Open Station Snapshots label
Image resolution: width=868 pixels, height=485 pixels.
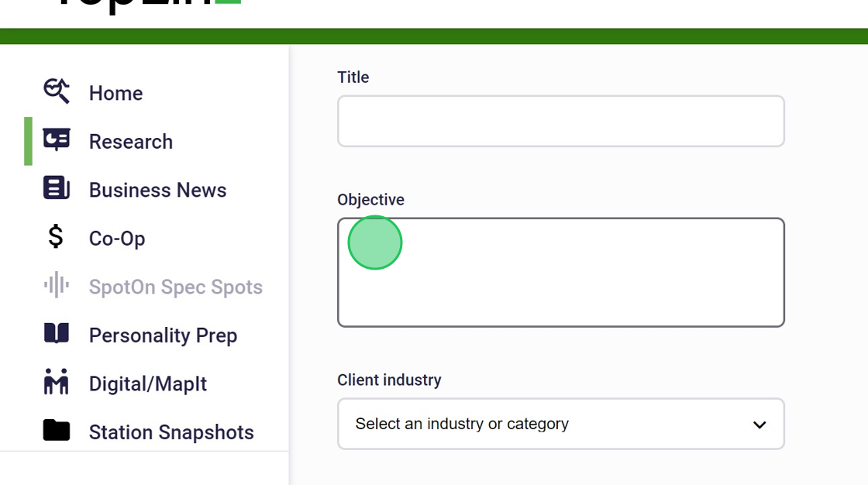(x=171, y=432)
